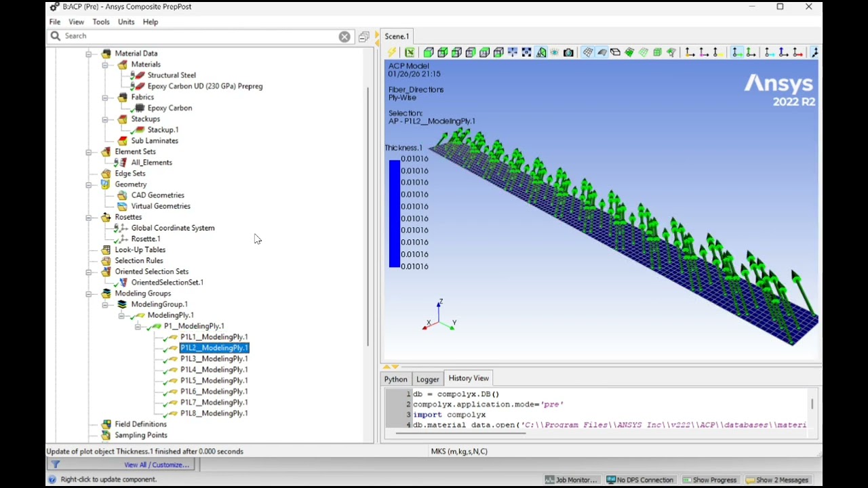Click the CAD Geometries folder icon
Screen dimensions: 868x488
pyautogui.click(x=122, y=195)
